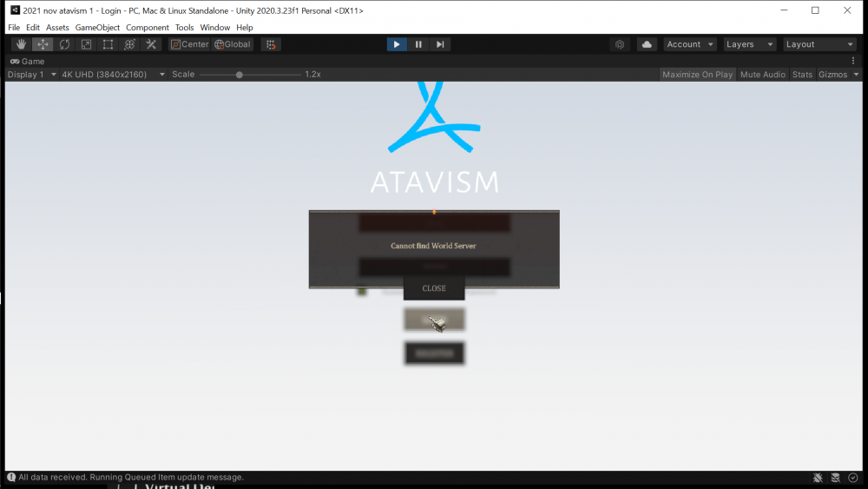Open the GameObject menu
868x489 pixels.
(97, 28)
